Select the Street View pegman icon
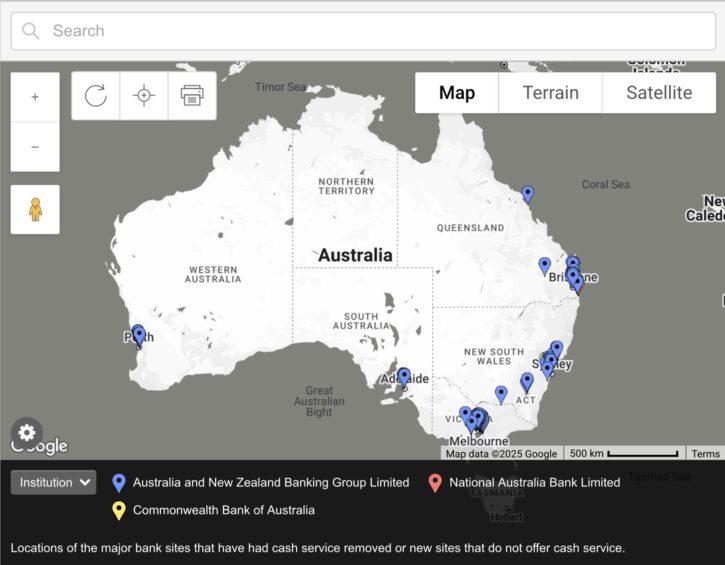Screen dimensions: 725x565 [35, 209]
